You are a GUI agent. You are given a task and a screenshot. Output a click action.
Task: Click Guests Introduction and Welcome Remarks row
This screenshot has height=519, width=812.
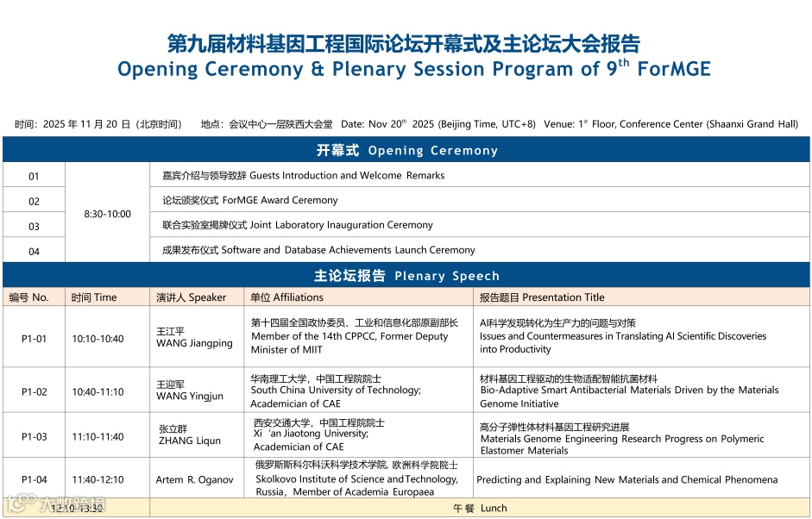tap(480, 175)
